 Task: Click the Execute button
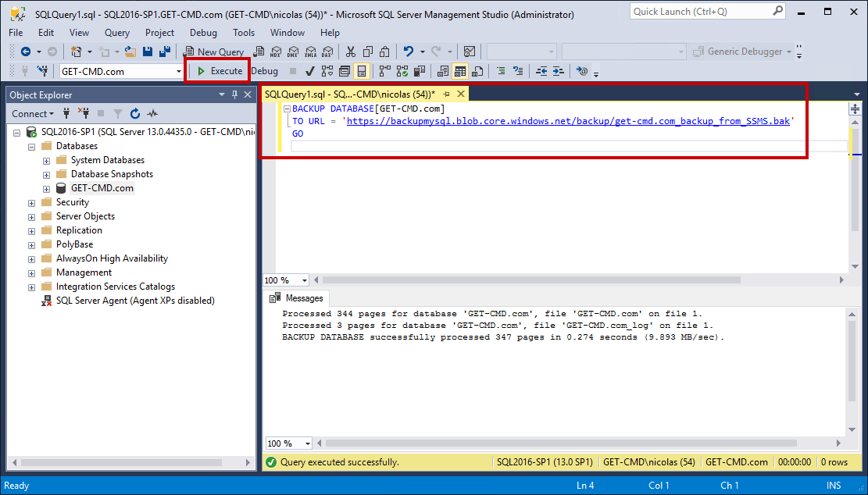pos(220,71)
